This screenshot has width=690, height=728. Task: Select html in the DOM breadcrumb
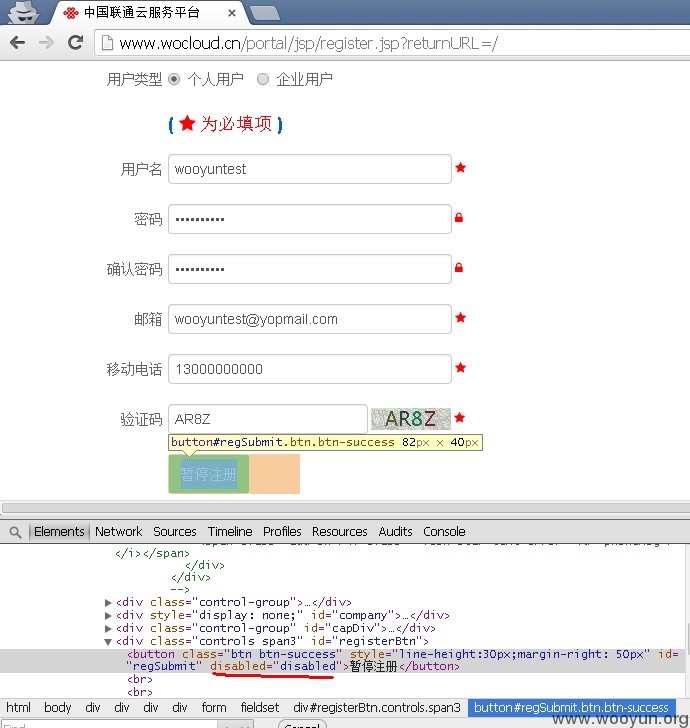click(x=18, y=708)
